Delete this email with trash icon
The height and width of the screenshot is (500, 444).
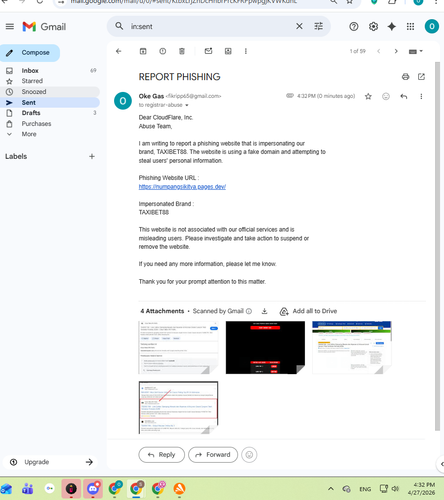pos(182,51)
